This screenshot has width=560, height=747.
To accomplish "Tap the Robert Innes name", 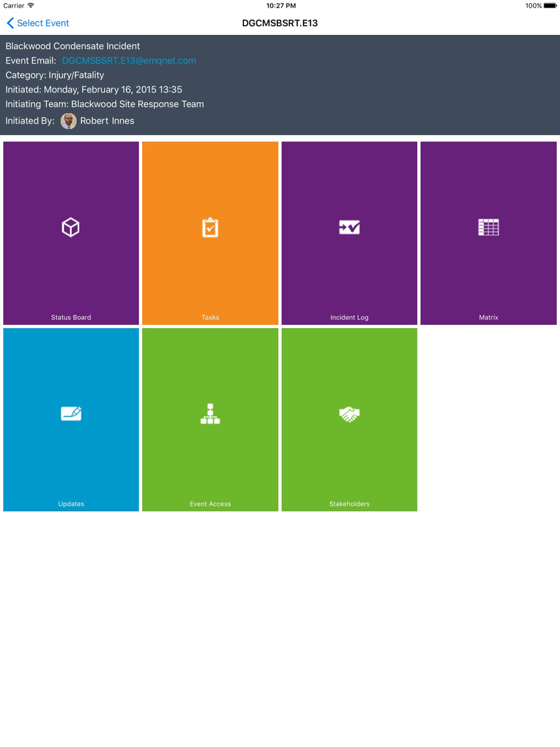I will pyautogui.click(x=107, y=121).
